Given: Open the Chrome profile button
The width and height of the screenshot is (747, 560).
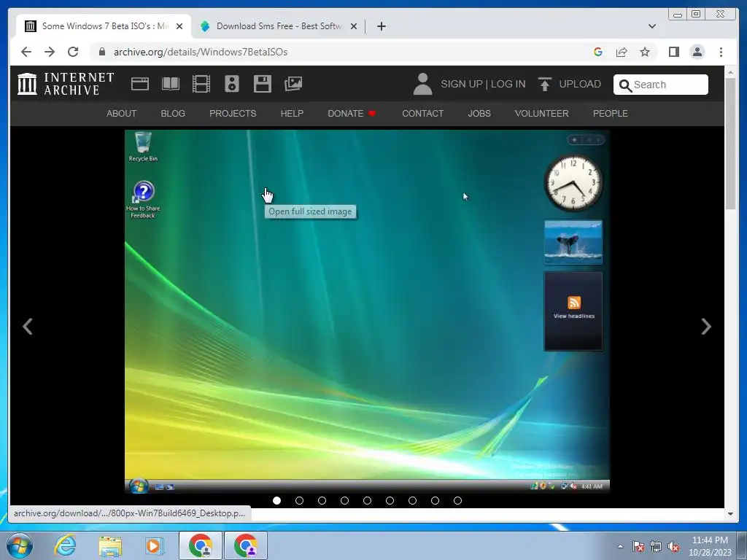Looking at the screenshot, I should point(697,52).
